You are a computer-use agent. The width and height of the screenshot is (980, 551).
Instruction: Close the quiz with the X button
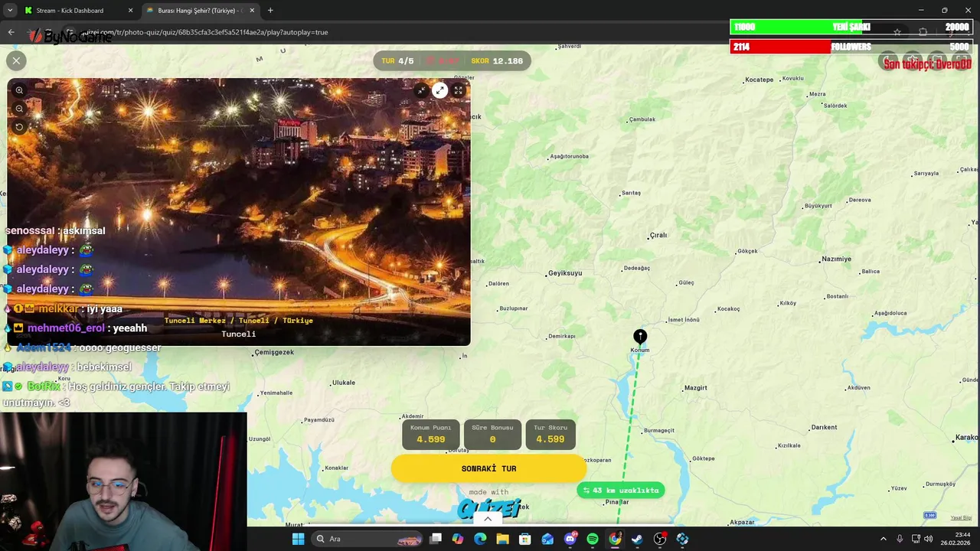click(16, 60)
